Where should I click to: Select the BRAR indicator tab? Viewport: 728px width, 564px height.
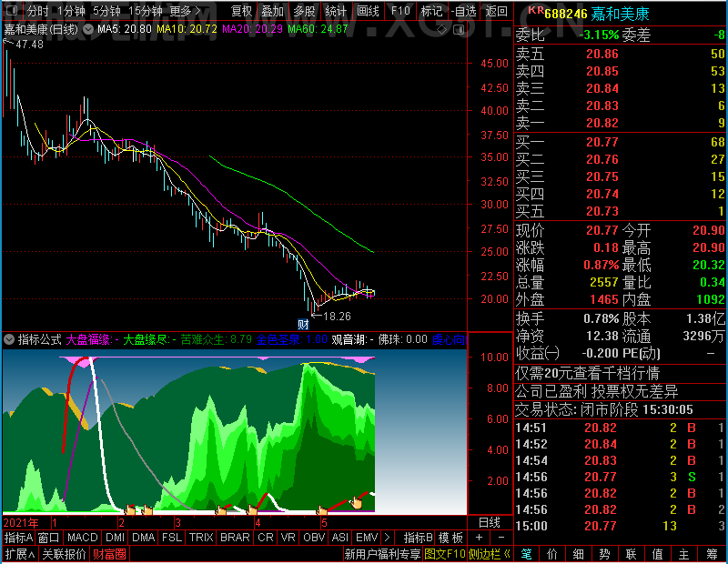[235, 538]
